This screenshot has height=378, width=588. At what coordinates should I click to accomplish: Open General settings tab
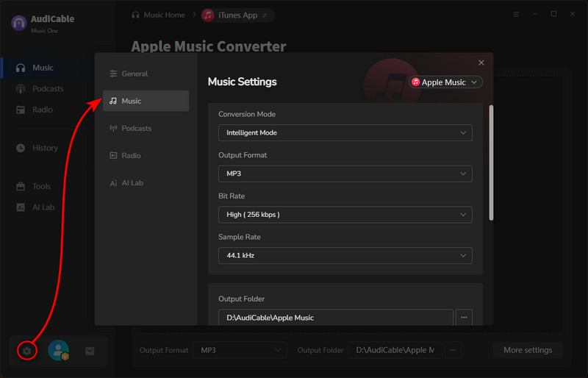[146, 74]
